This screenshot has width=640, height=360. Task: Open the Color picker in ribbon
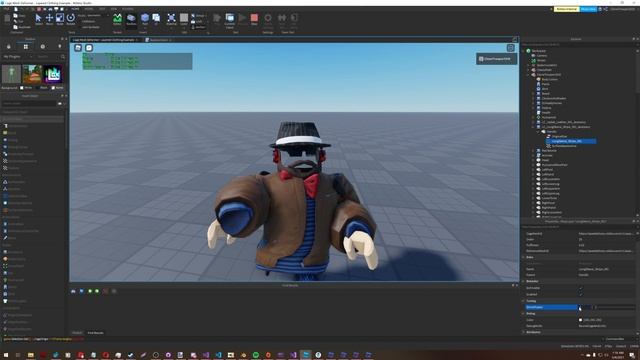tap(184, 18)
